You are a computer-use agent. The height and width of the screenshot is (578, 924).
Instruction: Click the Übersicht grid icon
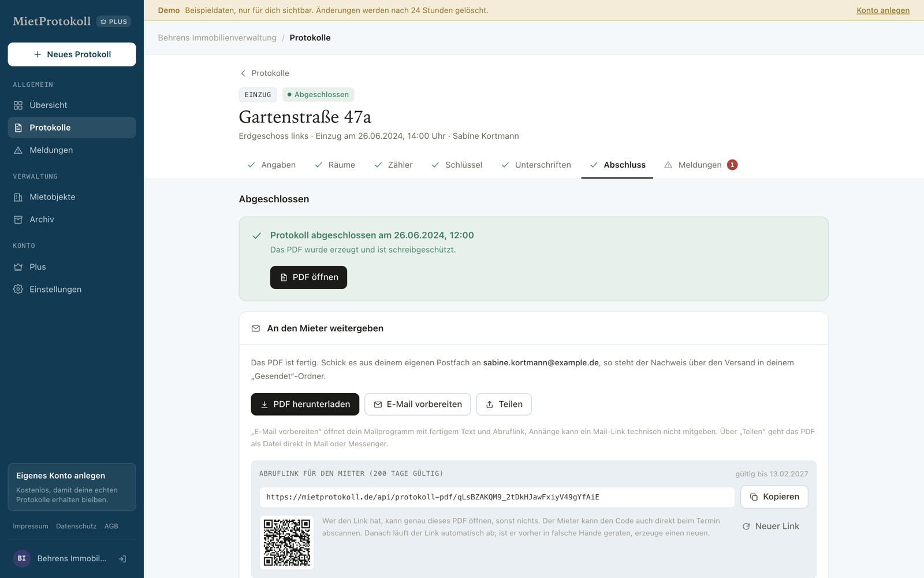pyautogui.click(x=18, y=105)
